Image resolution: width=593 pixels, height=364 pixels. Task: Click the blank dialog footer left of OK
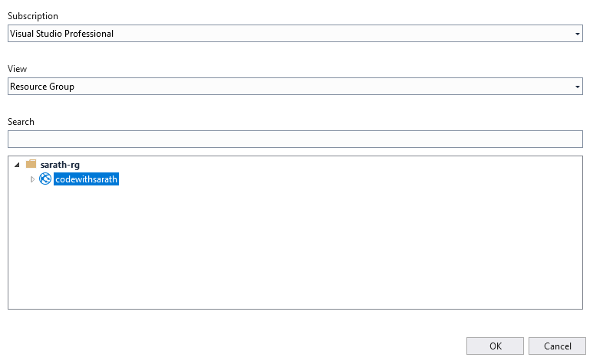230,346
